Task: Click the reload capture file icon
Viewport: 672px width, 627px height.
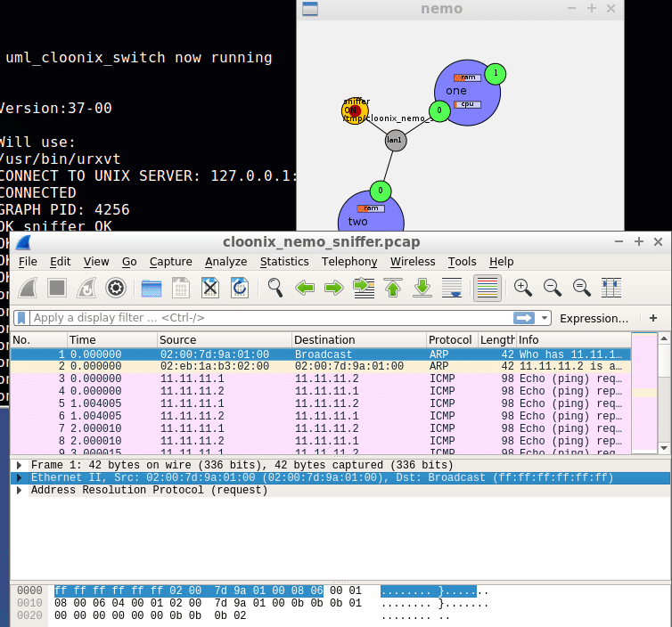Action: pos(239,288)
